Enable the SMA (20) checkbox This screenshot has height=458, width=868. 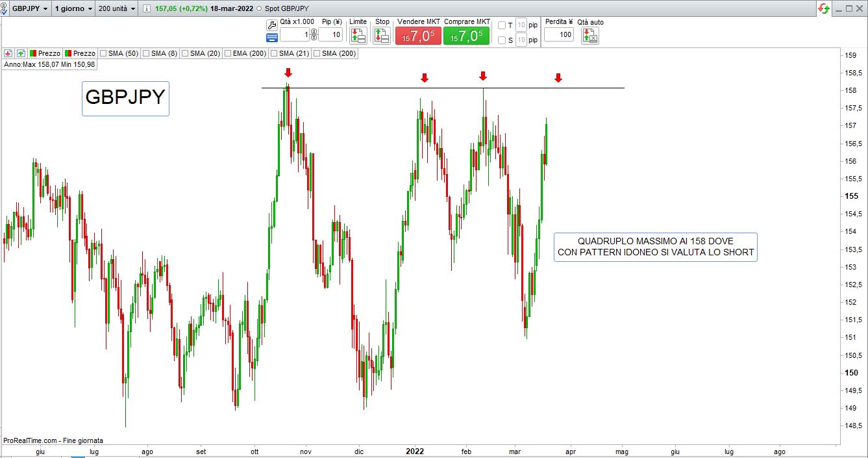184,53
